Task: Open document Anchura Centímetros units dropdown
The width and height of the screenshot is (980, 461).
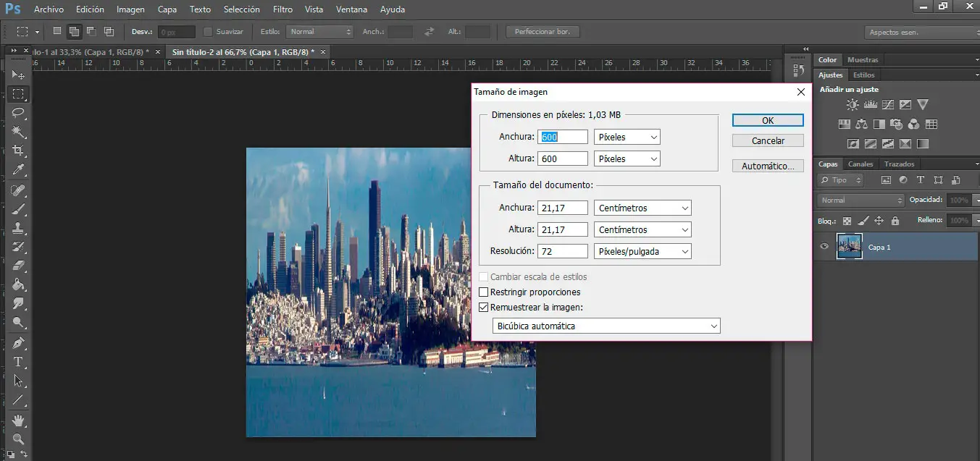Action: (642, 208)
